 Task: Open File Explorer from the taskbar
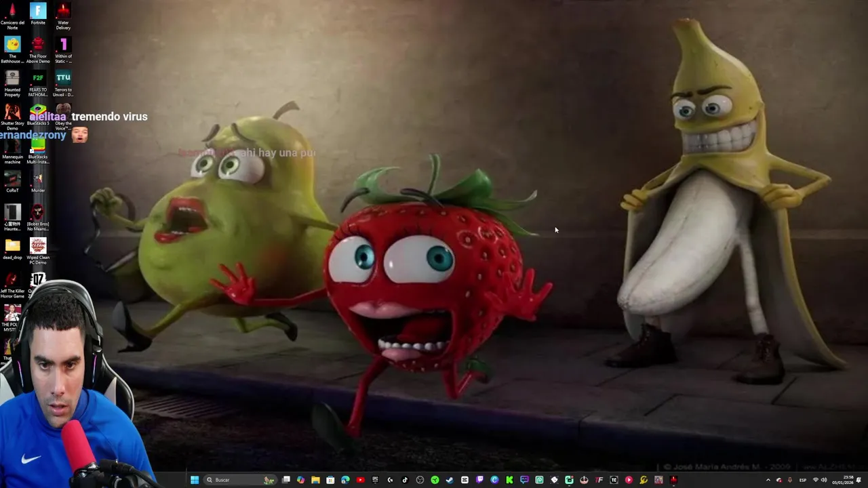[315, 480]
